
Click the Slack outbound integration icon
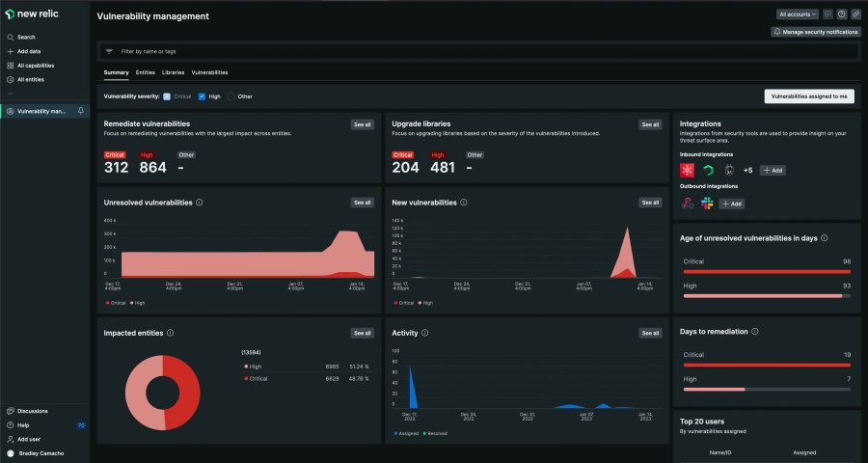(x=707, y=204)
